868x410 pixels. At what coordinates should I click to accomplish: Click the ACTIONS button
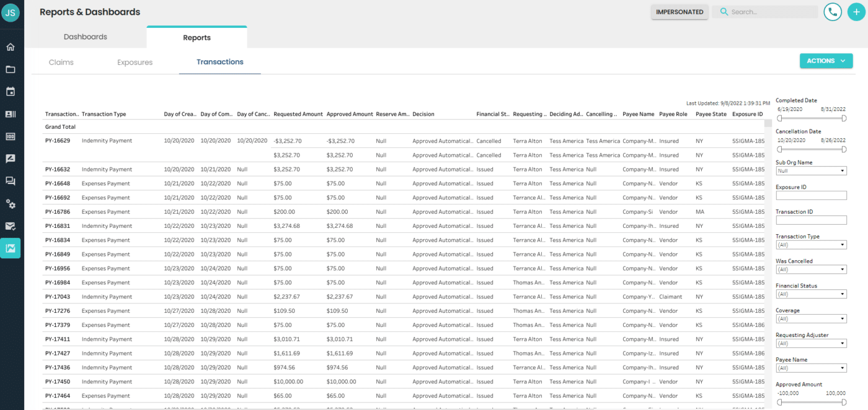click(826, 61)
